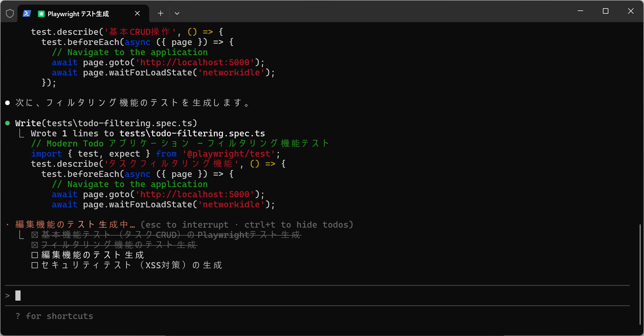Click the checked box for 基本機能テスト todo

tap(35, 235)
